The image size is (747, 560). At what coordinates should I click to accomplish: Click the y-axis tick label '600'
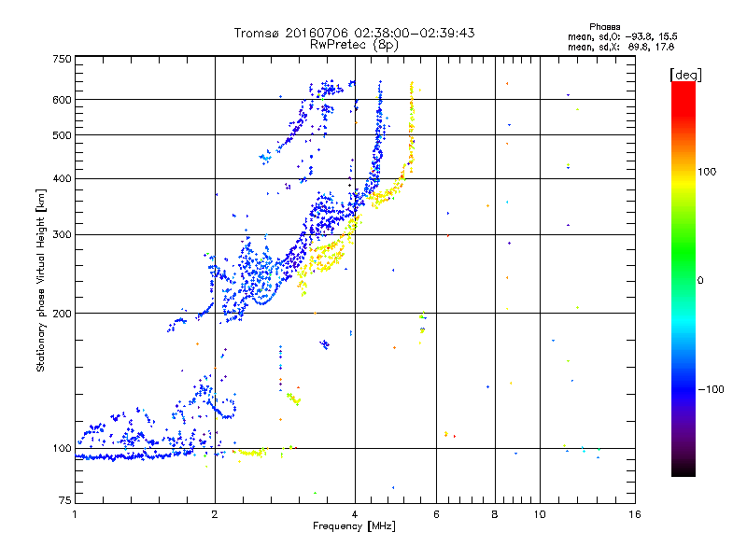(62, 100)
